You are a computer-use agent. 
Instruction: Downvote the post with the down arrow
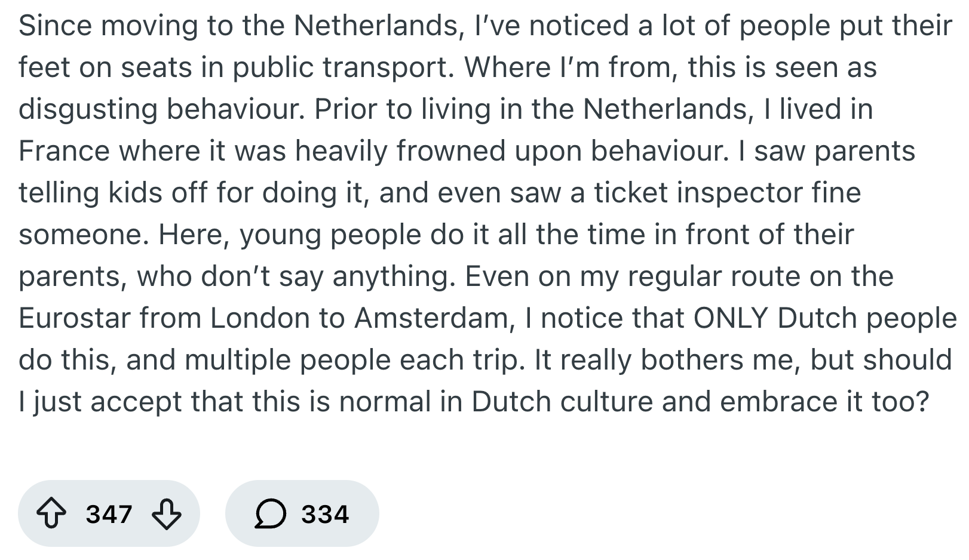click(x=166, y=514)
